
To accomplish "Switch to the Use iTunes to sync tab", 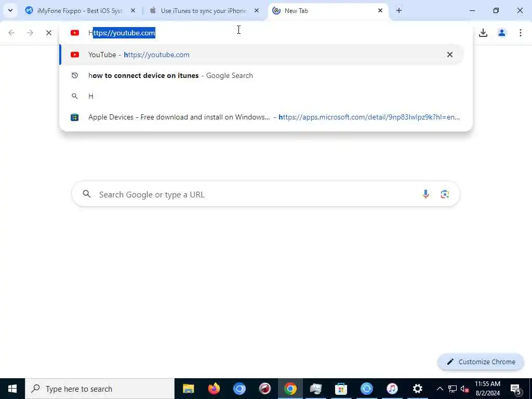I will click(203, 11).
